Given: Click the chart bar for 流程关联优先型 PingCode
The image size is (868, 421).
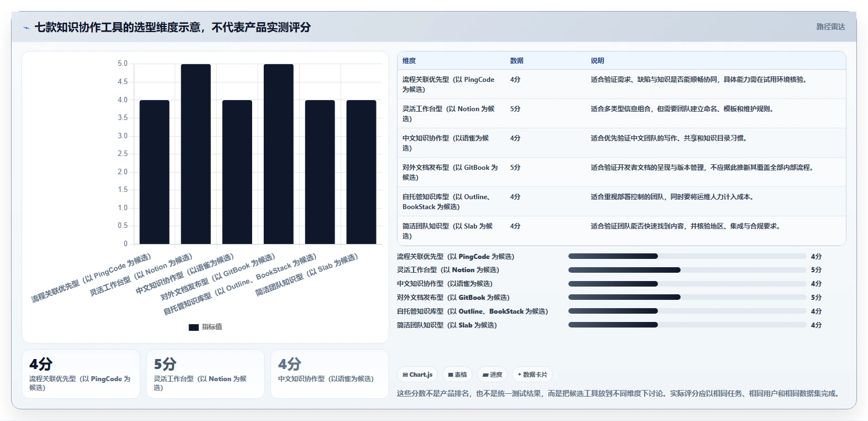Looking at the screenshot, I should point(154,172).
